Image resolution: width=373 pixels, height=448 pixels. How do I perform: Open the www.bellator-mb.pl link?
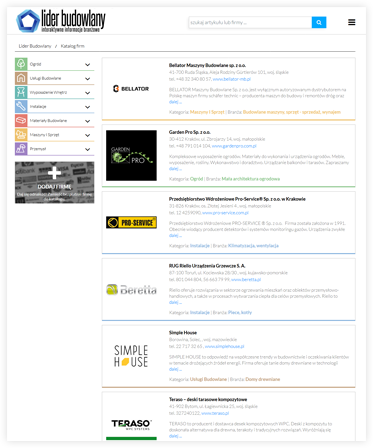pos(232,79)
